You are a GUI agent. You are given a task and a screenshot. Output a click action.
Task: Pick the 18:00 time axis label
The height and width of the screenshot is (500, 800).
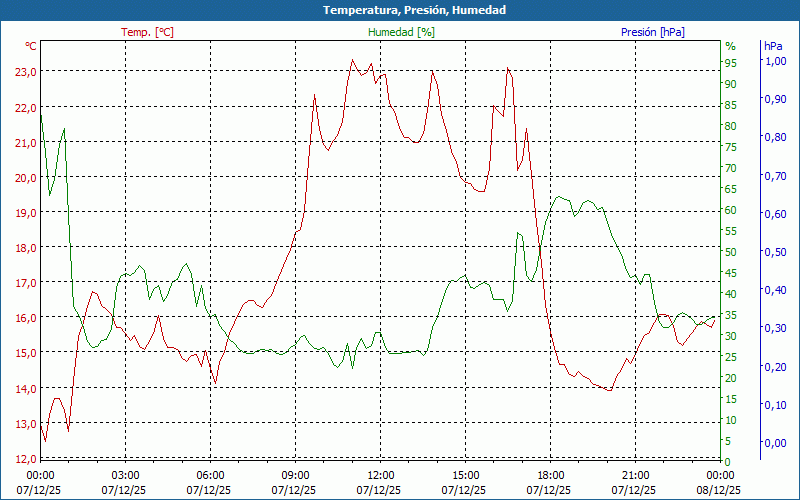550,475
